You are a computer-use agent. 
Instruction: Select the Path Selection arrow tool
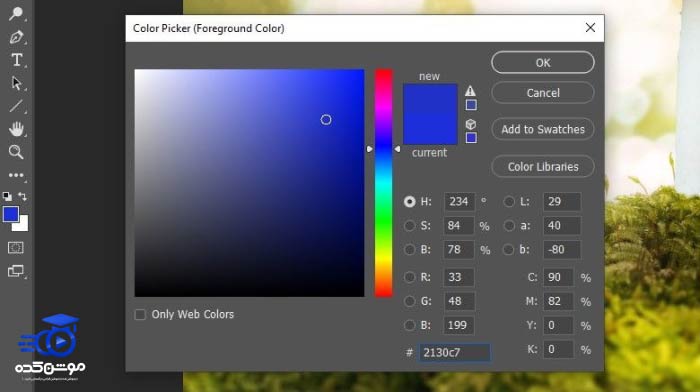[17, 83]
